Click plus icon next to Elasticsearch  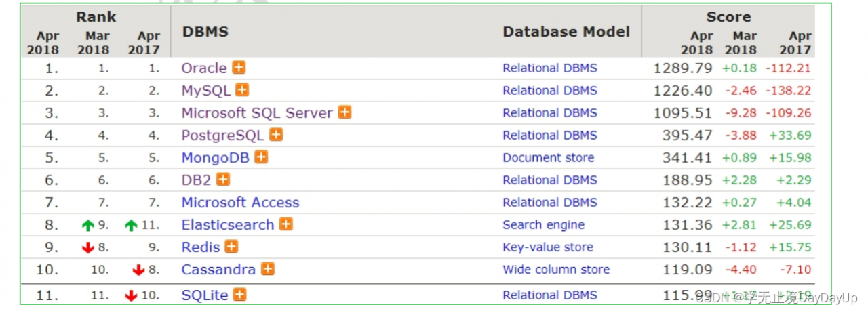(x=286, y=224)
